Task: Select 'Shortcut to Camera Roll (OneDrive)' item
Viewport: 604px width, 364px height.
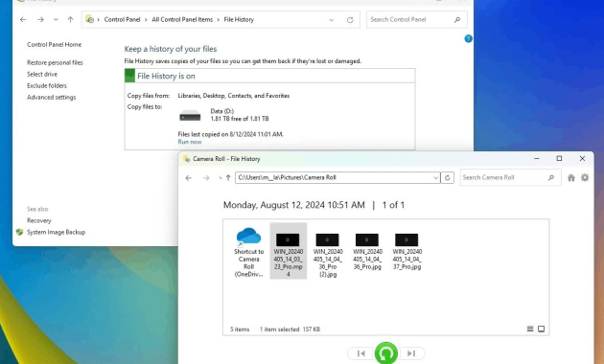Action: pyautogui.click(x=249, y=252)
